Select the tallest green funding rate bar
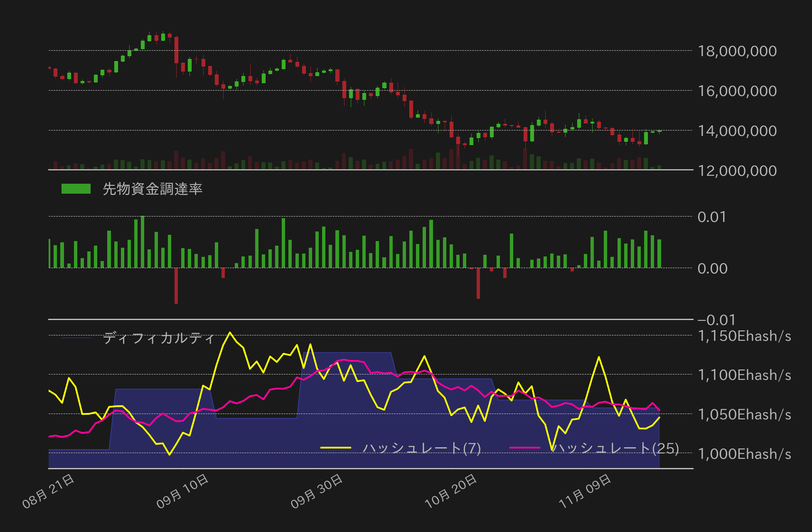This screenshot has width=812, height=532. pos(142,241)
